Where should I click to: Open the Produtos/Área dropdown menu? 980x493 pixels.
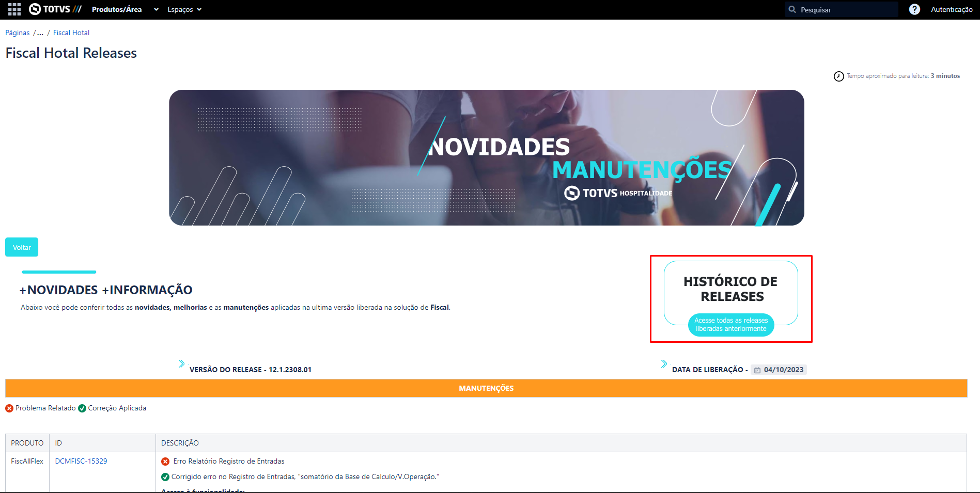coord(125,9)
